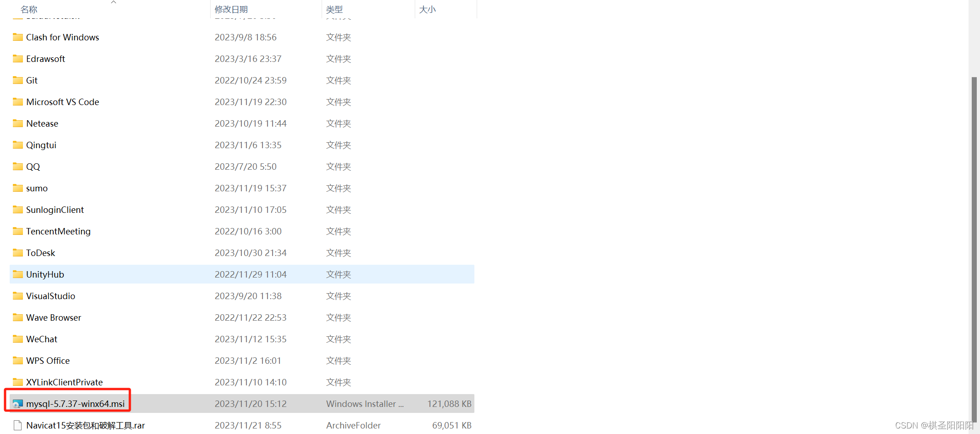Select the Git folder name
This screenshot has height=434, width=980.
tap(32, 80)
